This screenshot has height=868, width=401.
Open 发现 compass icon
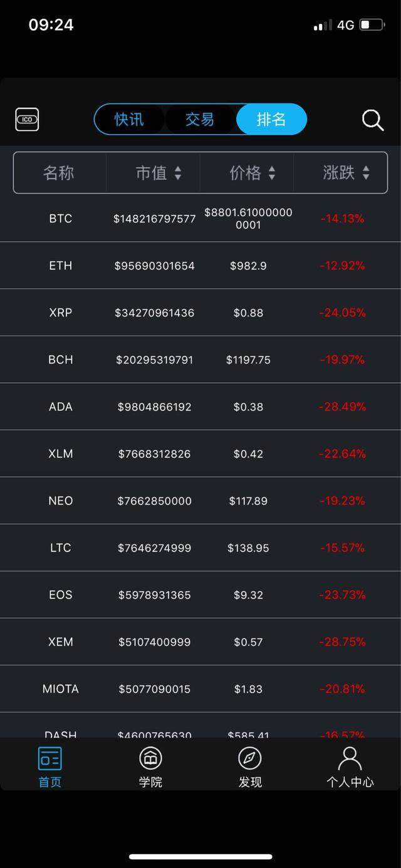(x=250, y=758)
